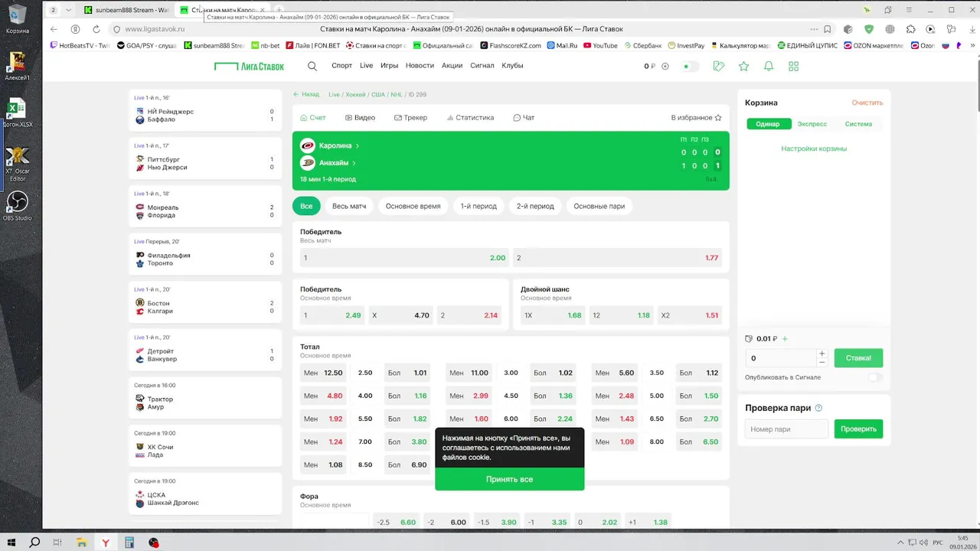Select the Весь матч filter
This screenshot has height=551, width=980.
349,206
